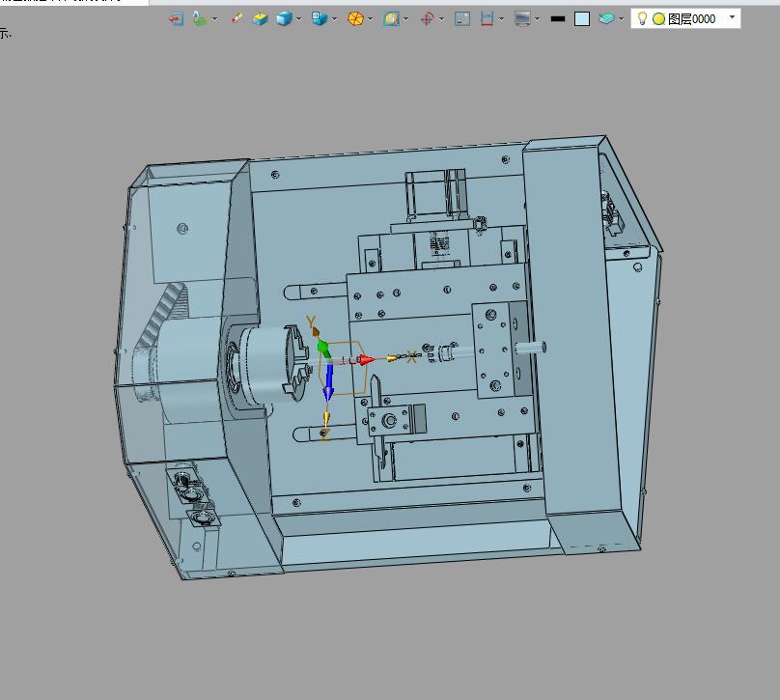
Task: Toggle the lightbulb layer visibility icon
Action: click(642, 18)
